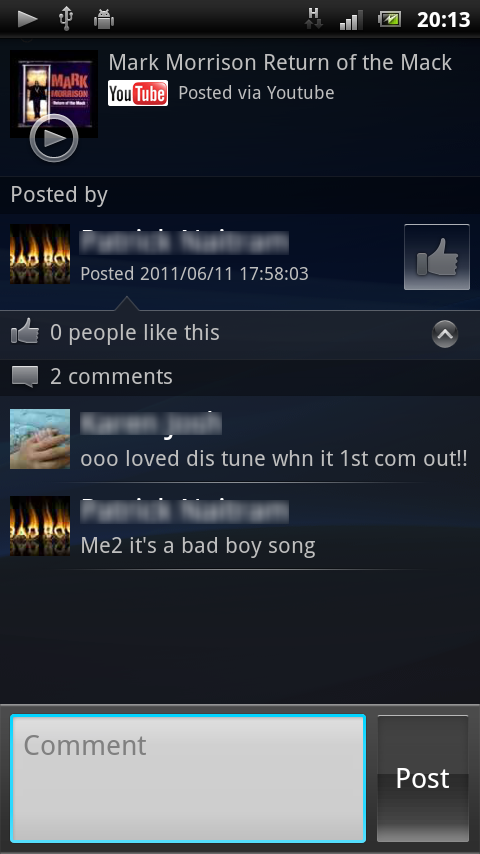Image resolution: width=480 pixels, height=854 pixels.
Task: Tap the speech bubble comments icon
Action: pos(25,377)
